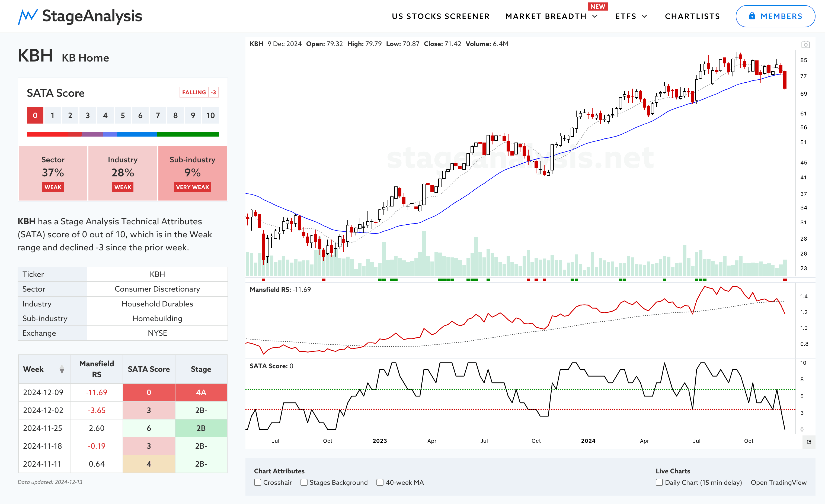Image resolution: width=825 pixels, height=504 pixels.
Task: Click SATA score box 5
Action: point(123,115)
